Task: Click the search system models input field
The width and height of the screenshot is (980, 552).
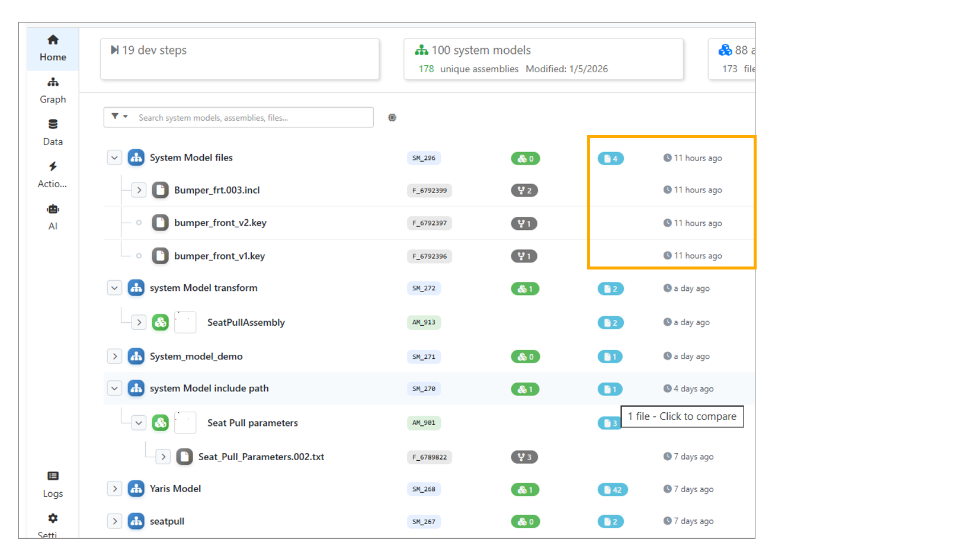Action: [x=253, y=118]
